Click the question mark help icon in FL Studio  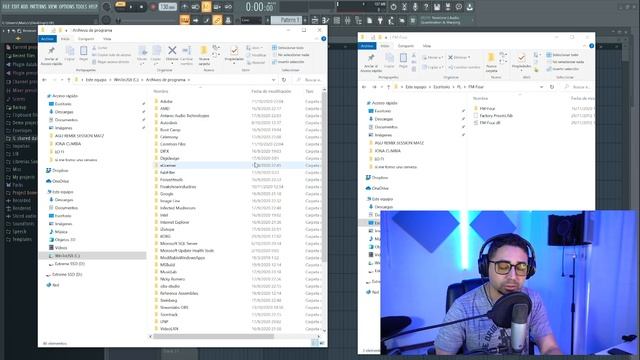[x=426, y=7]
